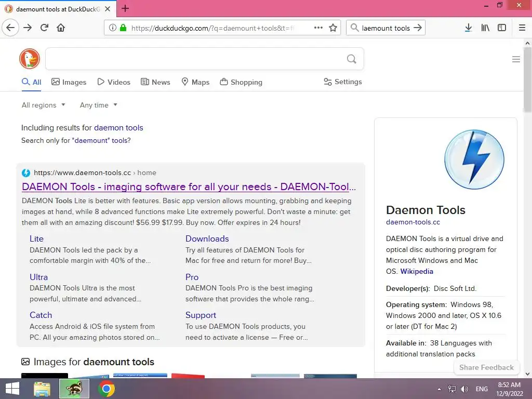Click the www.daemon-tools.cc result URL
The height and width of the screenshot is (399, 532).
(x=82, y=172)
